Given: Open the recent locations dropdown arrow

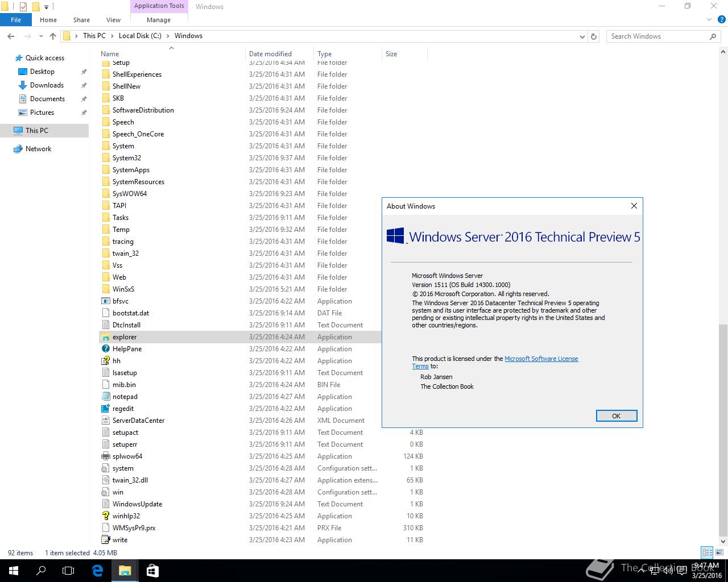Looking at the screenshot, I should click(41, 36).
